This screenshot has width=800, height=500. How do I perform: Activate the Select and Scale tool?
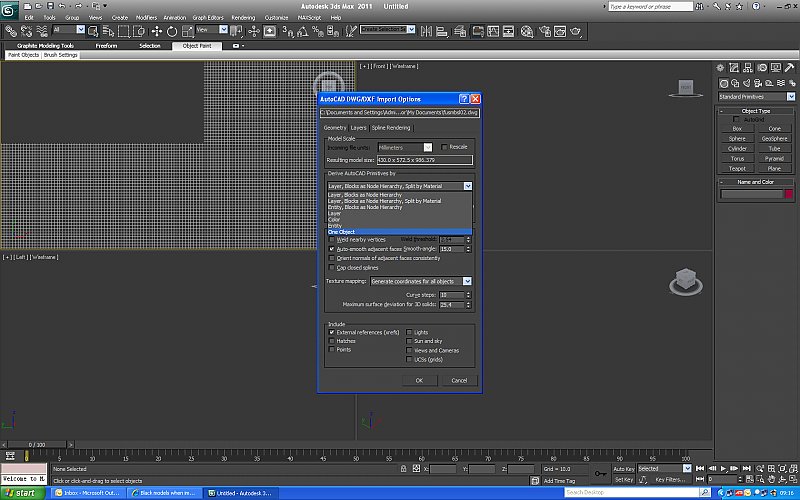coord(187,31)
